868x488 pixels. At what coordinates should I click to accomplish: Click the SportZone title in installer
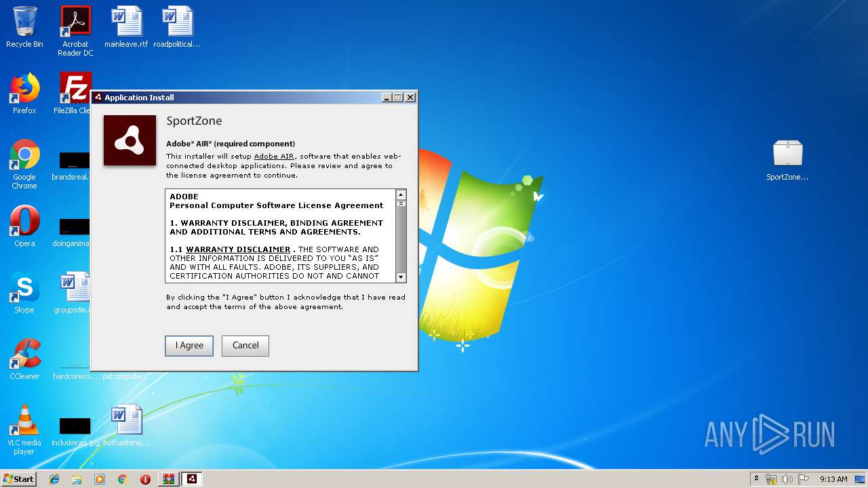[194, 121]
